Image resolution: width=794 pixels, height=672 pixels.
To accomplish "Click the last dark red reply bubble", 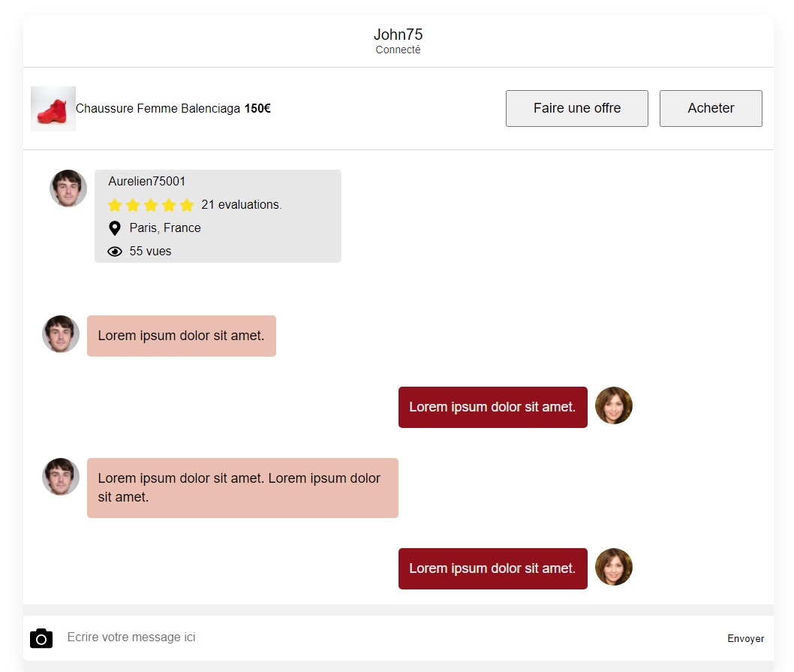I will pos(492,568).
